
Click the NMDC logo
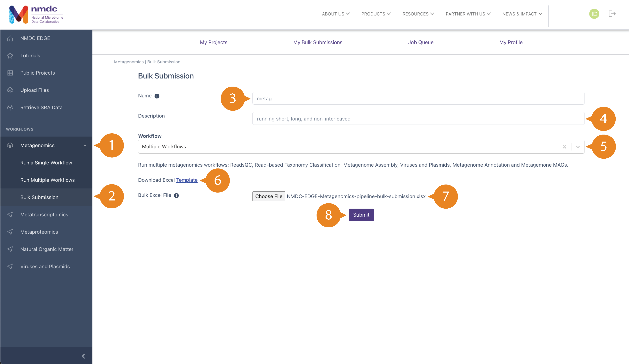(x=36, y=15)
